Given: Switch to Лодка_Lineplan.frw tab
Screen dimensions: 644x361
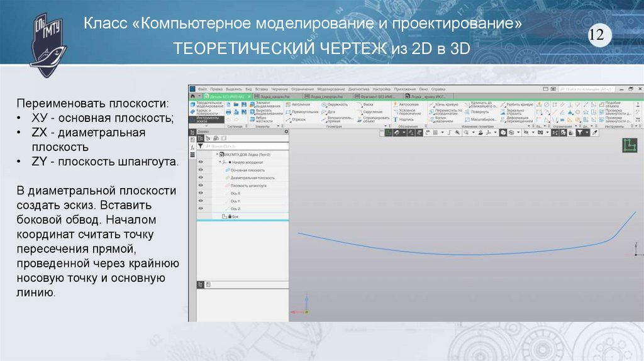Looking at the screenshot, I should coord(326,96).
